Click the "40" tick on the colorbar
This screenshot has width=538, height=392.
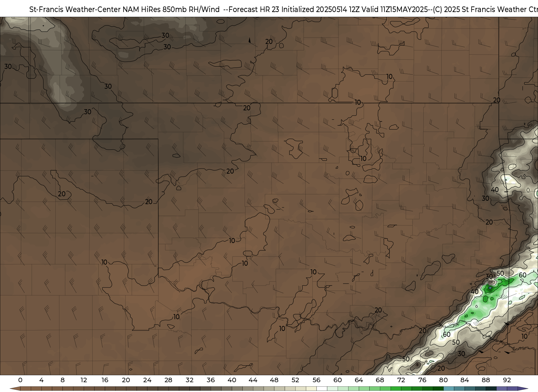pos(232,380)
